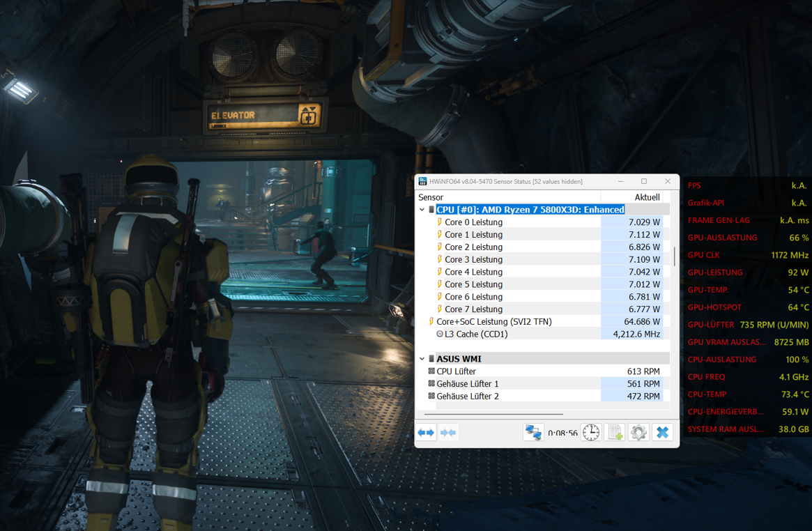Click the GPU-AUSLASTUNG overlay entry
This screenshot has width=812, height=531.
[x=748, y=238]
